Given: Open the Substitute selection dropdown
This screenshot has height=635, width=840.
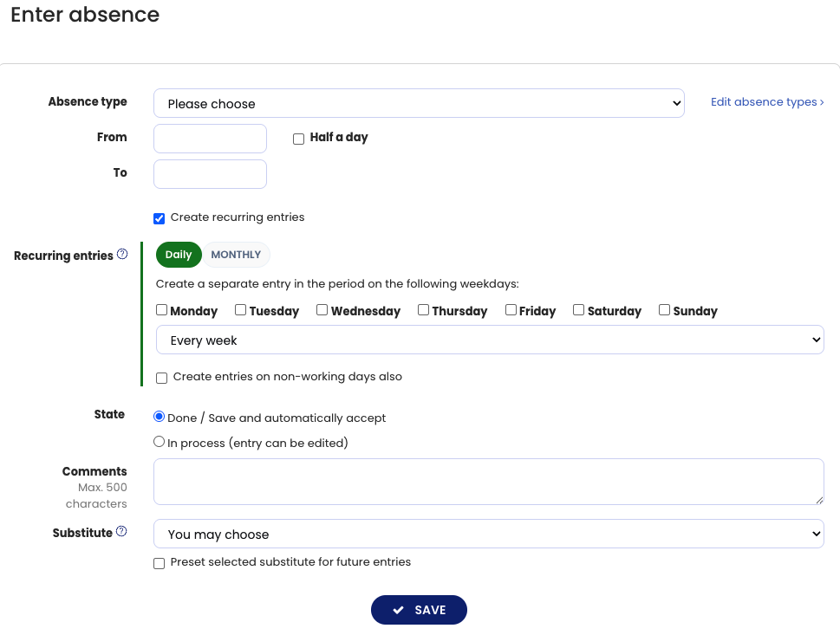Looking at the screenshot, I should pyautogui.click(x=488, y=535).
